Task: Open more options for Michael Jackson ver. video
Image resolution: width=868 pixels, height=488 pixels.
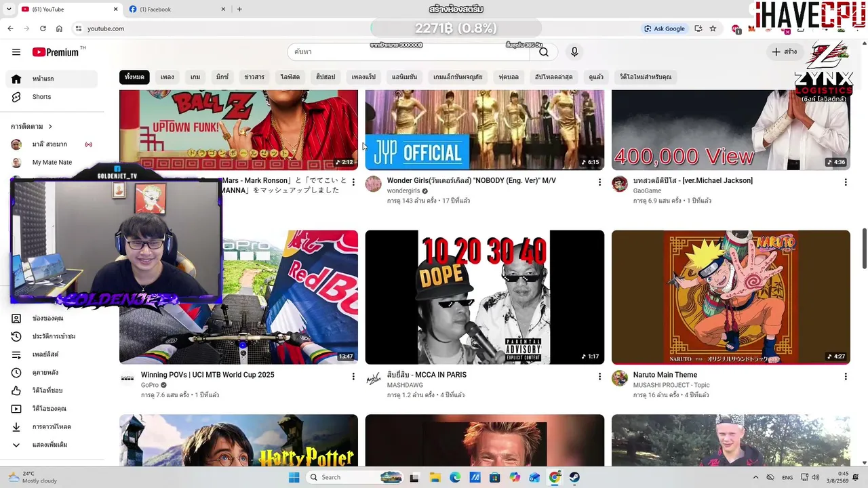Action: (x=846, y=182)
